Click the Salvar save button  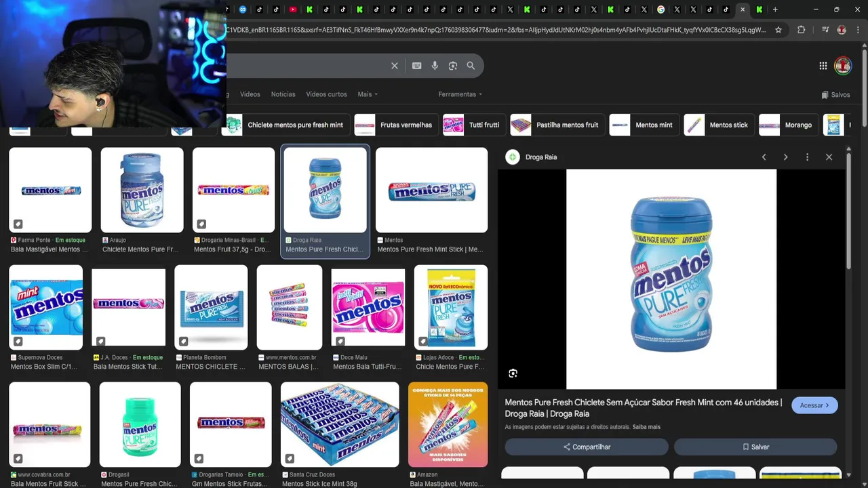pos(755,447)
